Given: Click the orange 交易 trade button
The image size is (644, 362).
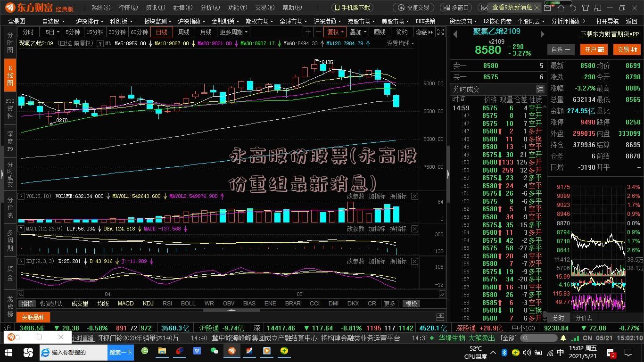Looking at the screenshot, I should tap(627, 49).
